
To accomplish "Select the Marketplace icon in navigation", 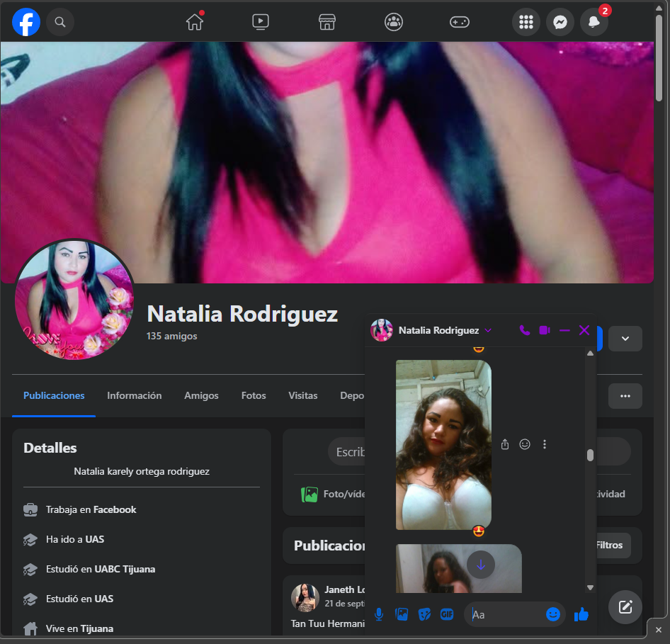I will click(x=327, y=22).
